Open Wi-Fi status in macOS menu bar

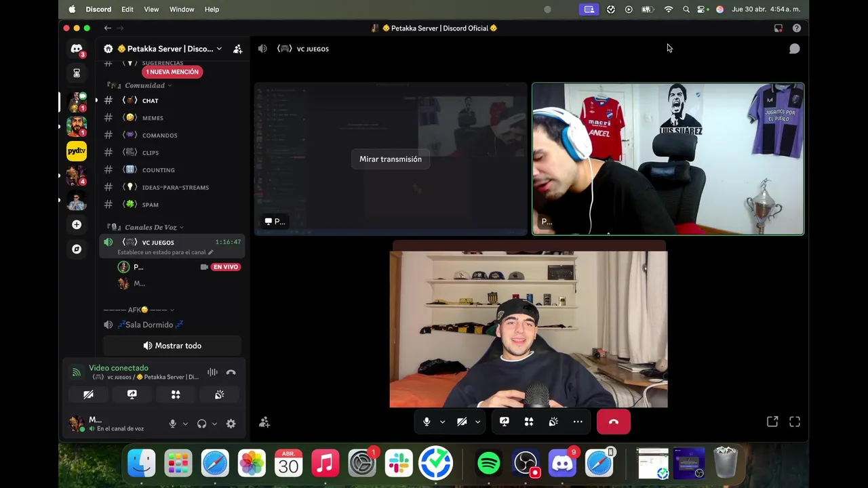click(669, 9)
